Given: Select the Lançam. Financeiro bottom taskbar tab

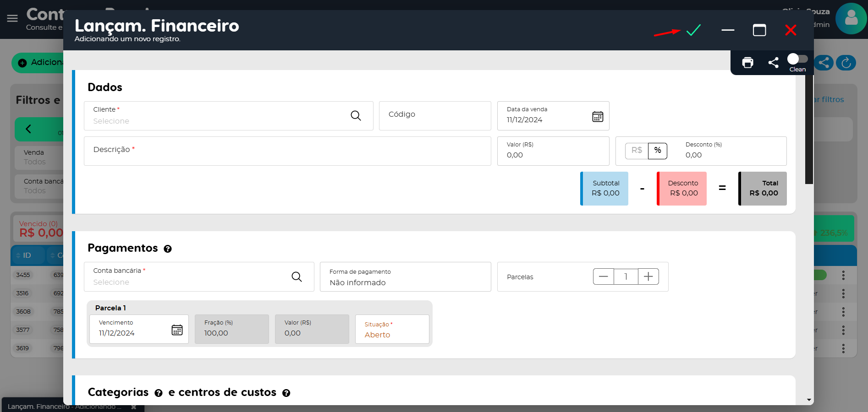Looking at the screenshot, I should point(64,406).
